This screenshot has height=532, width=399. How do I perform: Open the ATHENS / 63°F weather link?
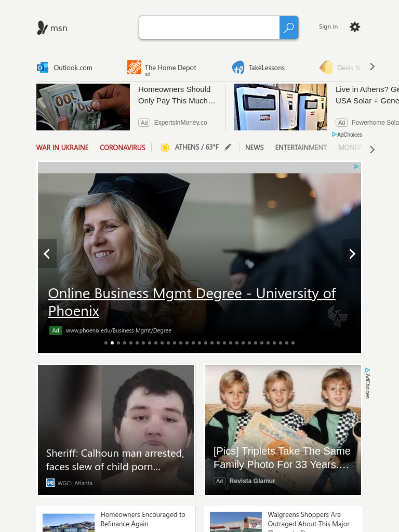[x=197, y=147]
